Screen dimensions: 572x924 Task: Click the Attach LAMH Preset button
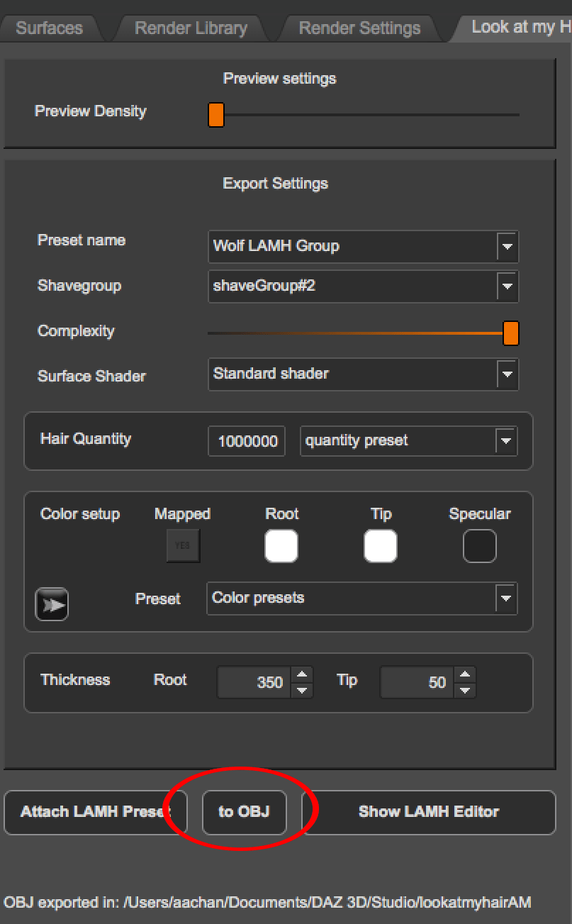(95, 812)
